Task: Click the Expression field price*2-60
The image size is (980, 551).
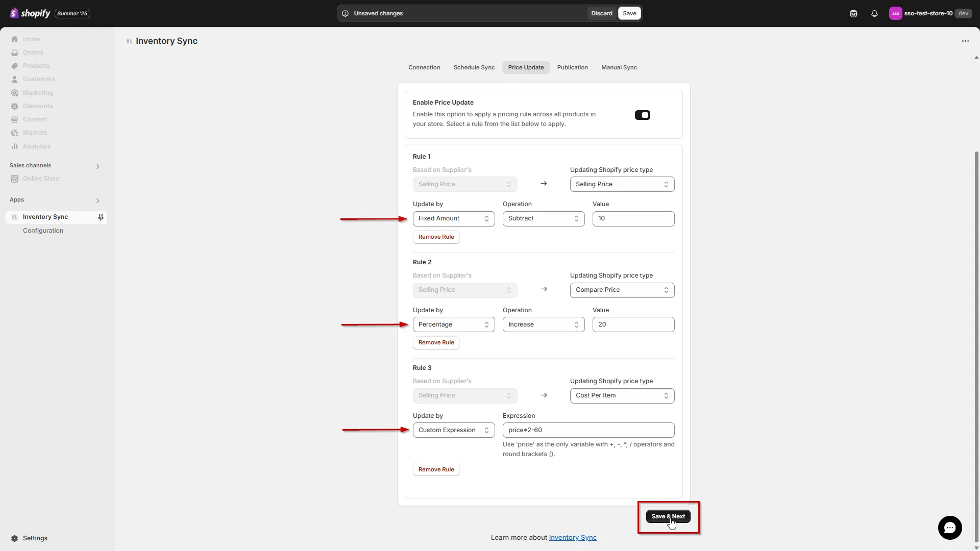Action: point(588,430)
